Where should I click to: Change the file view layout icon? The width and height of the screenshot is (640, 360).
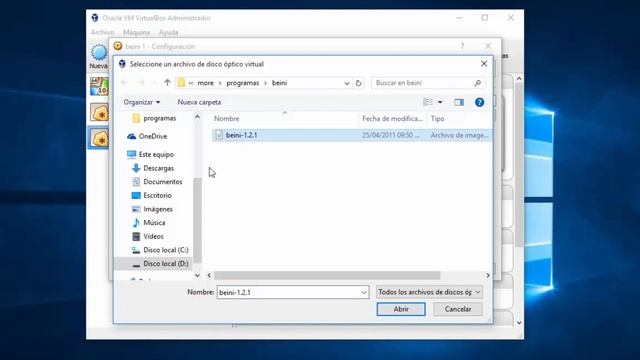(428, 102)
